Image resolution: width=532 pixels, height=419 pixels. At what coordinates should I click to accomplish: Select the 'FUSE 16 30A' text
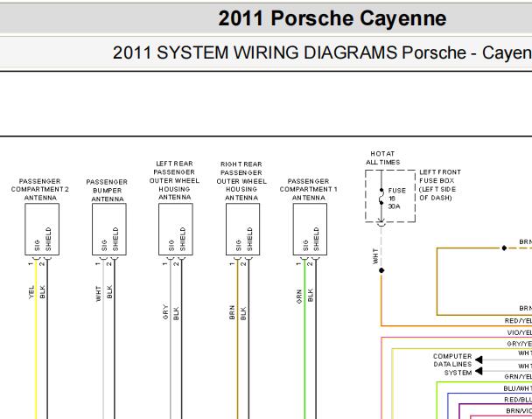[x=396, y=199]
